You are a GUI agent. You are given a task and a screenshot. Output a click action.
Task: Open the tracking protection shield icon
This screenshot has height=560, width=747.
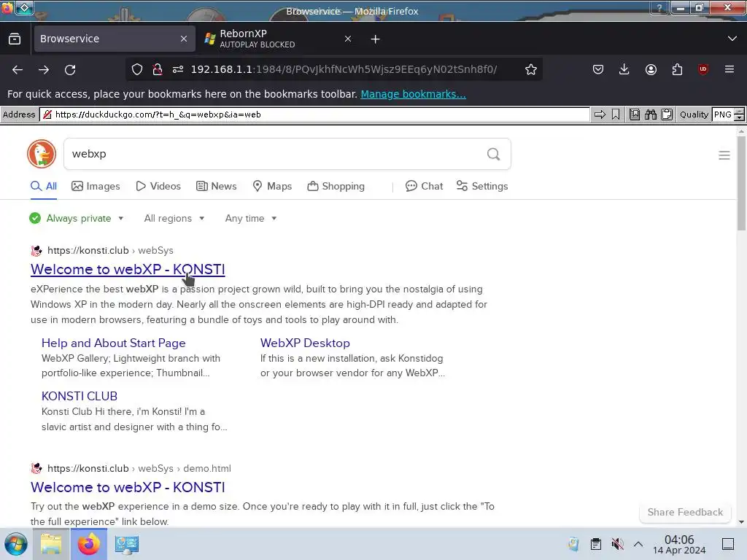(137, 69)
